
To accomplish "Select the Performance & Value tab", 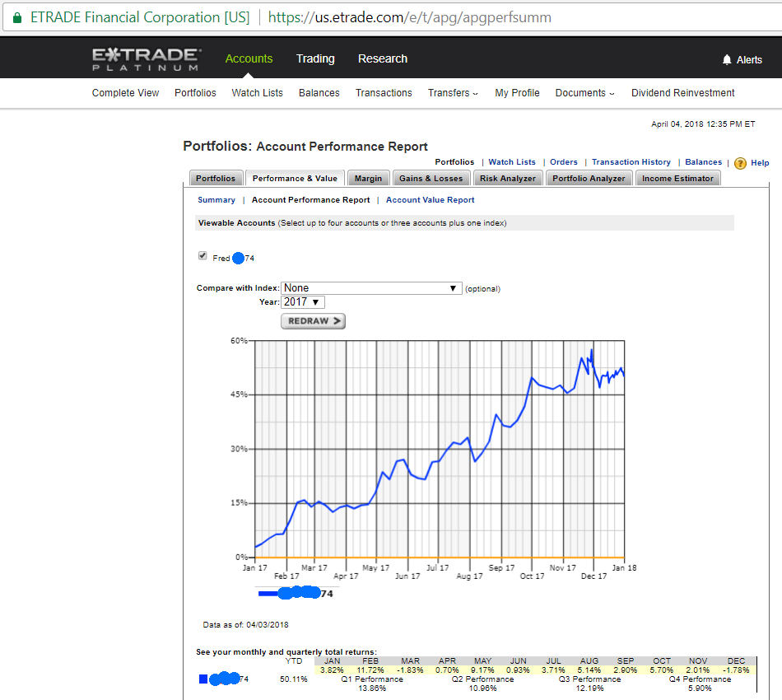I will [295, 178].
